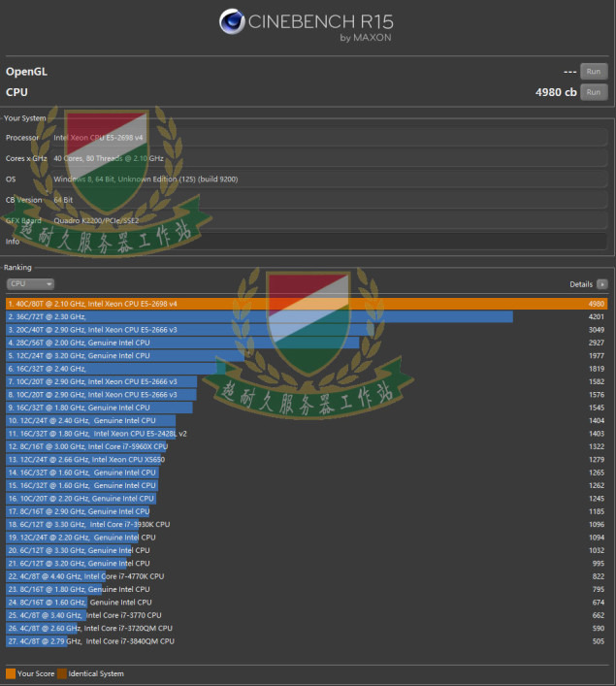Click the GFX Board Quadro K2200 field

(x=330, y=220)
